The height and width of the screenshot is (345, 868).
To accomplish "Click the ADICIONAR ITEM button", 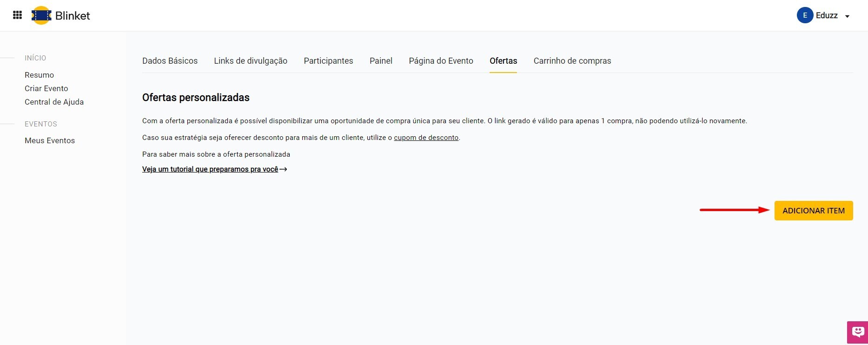I will click(x=813, y=211).
